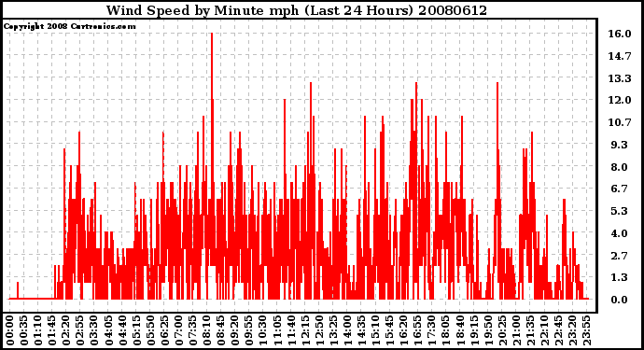Click the 02:20 time label
This screenshot has height=350, width=644.
(66, 331)
